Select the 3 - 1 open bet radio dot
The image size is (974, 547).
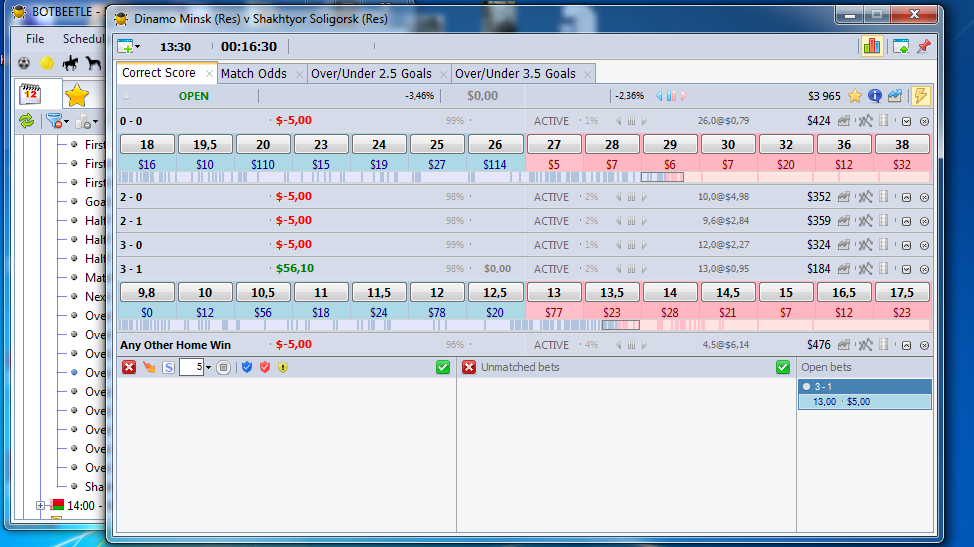(806, 386)
